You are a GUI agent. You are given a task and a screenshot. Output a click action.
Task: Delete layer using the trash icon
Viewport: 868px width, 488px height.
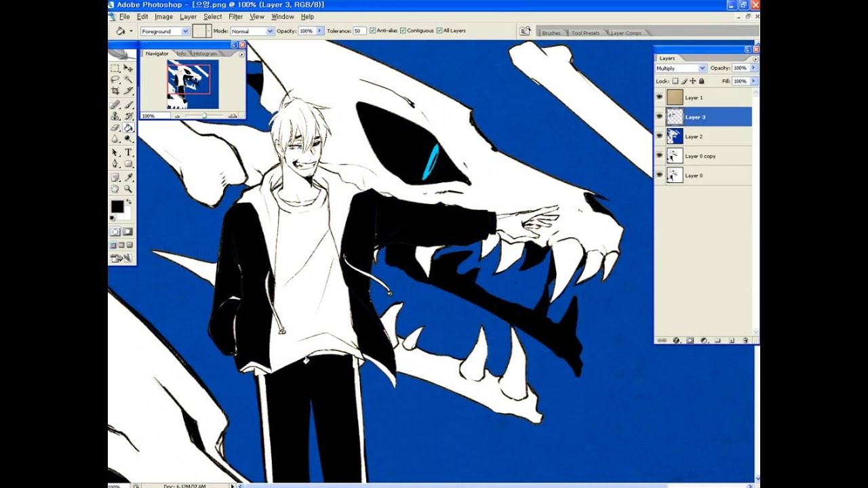tap(745, 340)
